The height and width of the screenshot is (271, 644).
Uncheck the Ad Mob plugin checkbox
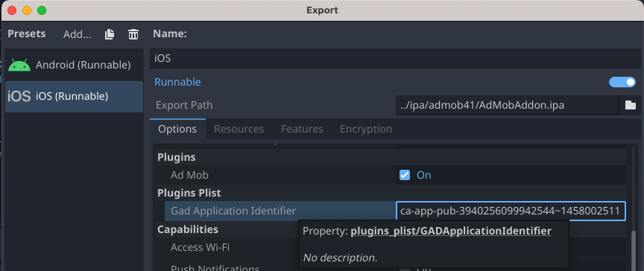click(x=405, y=175)
